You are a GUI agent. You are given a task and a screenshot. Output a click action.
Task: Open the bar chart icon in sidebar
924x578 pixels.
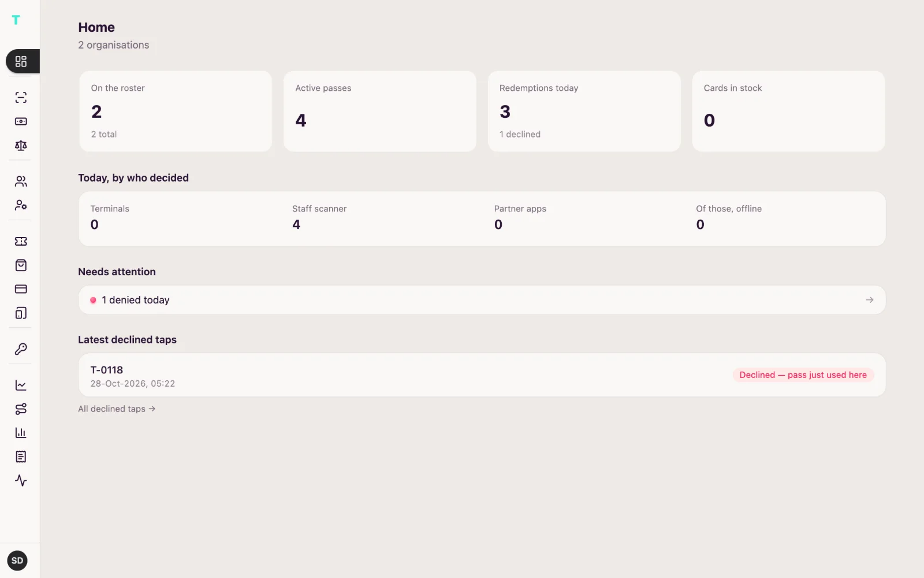pyautogui.click(x=21, y=433)
